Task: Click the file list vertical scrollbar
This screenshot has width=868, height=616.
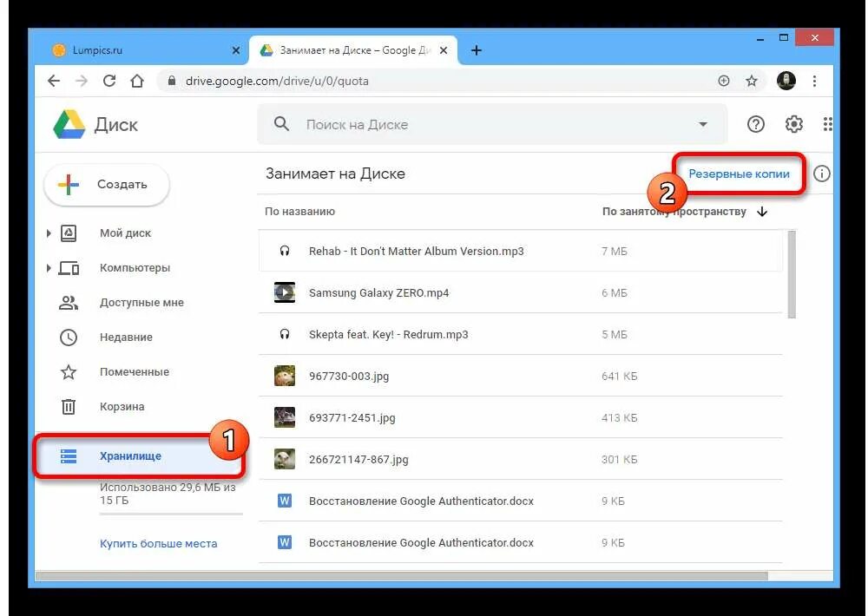Action: (x=792, y=274)
